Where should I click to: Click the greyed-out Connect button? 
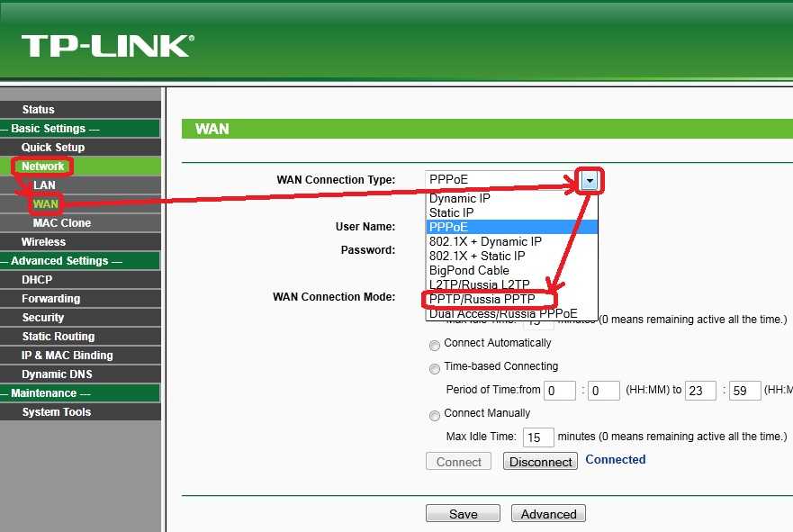click(x=459, y=461)
